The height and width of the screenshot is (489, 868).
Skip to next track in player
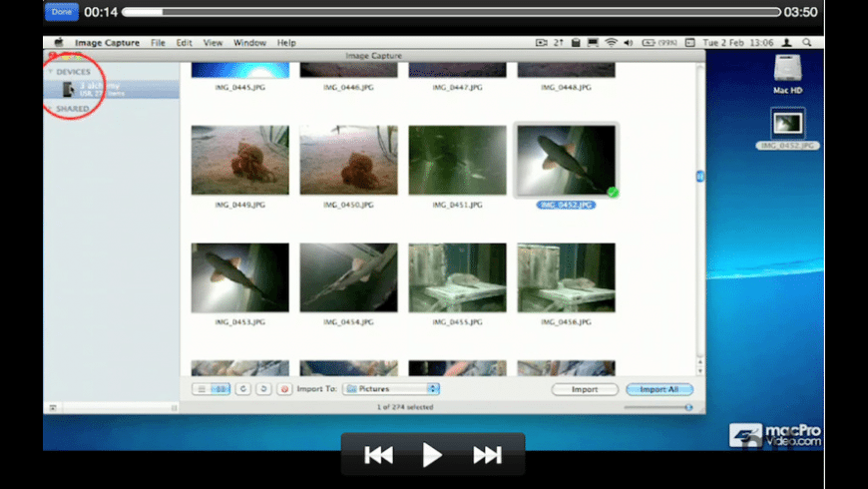tap(487, 455)
